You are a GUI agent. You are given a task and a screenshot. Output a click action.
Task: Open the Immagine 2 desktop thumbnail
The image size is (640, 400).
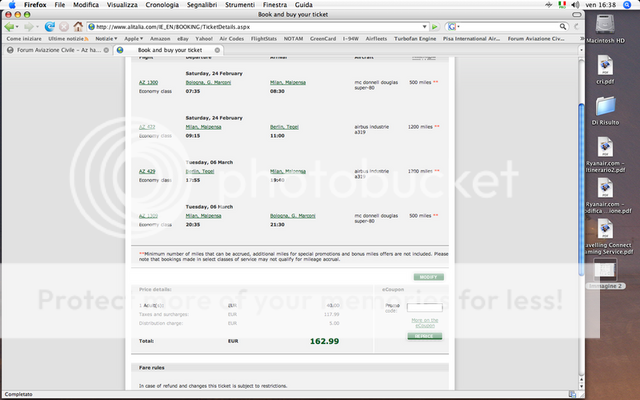[x=605, y=272]
